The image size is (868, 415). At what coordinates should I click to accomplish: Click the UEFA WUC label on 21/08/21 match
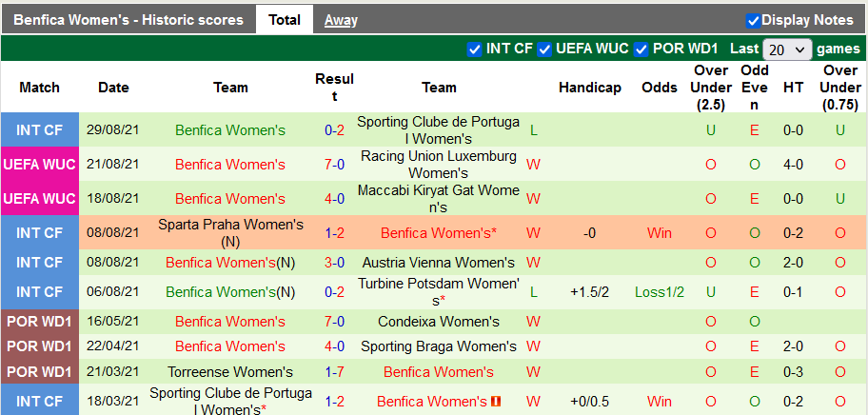(40, 164)
